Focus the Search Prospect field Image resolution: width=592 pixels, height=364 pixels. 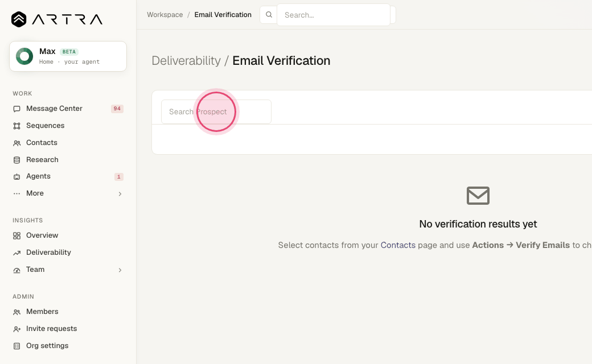(x=216, y=111)
